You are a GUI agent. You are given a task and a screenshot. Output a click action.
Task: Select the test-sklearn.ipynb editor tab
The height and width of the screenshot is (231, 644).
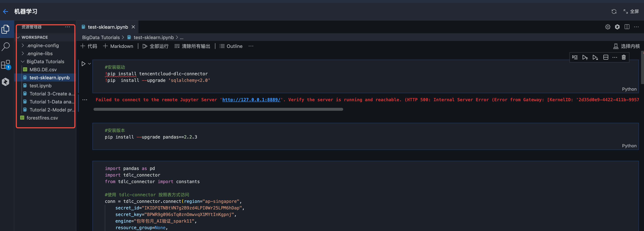[108, 27]
